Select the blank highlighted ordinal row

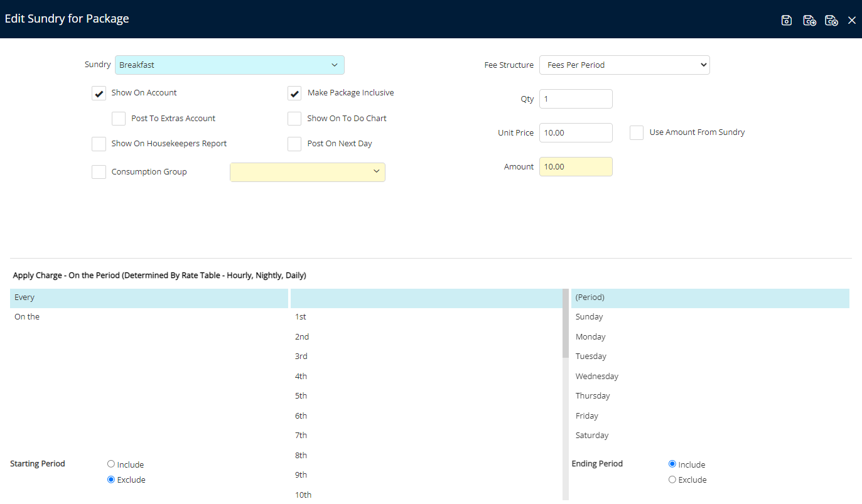coord(426,298)
